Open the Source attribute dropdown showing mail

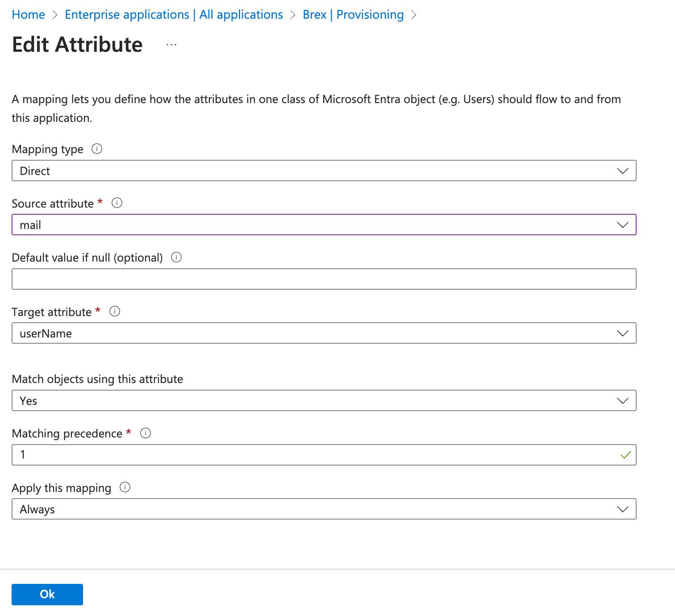click(623, 225)
